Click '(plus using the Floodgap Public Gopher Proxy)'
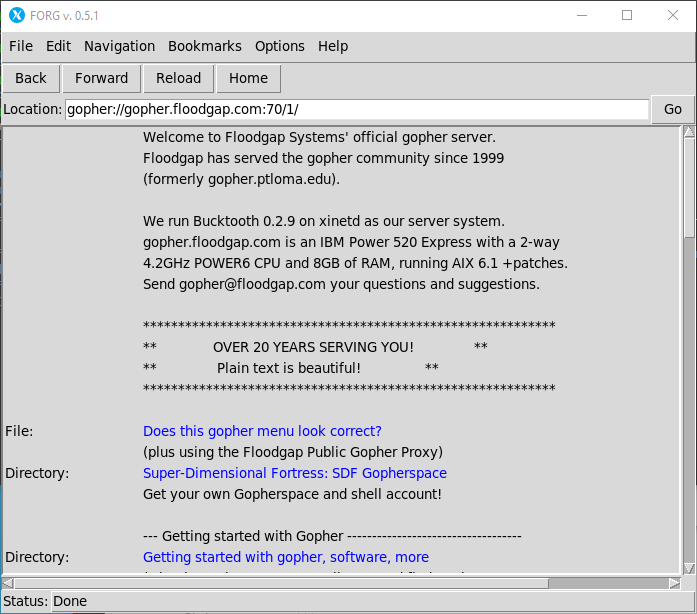 click(293, 452)
